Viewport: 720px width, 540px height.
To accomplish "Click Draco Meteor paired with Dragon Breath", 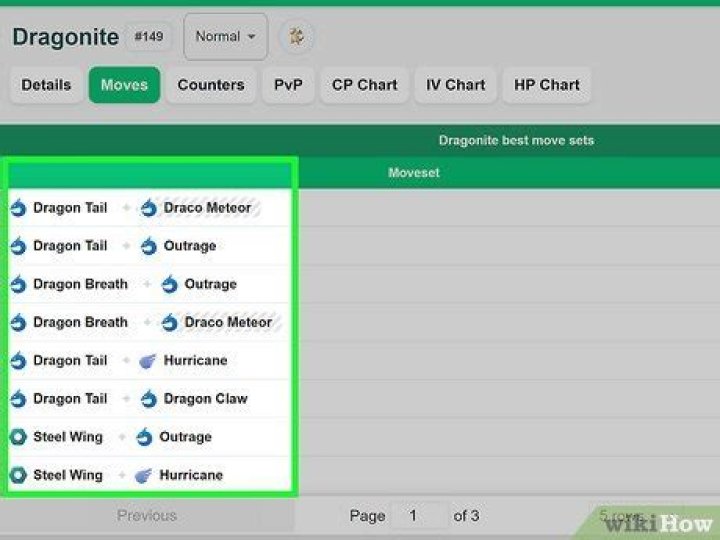I will pos(228,322).
